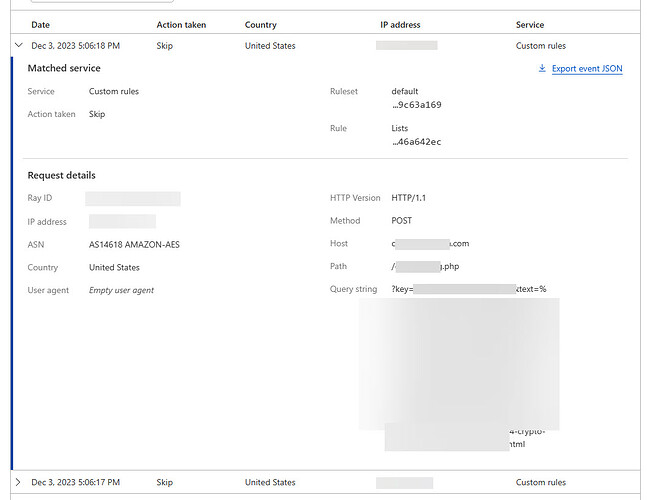Select the rule ID ...46a642ec
Viewport: 647px width, 500px height.
point(416,142)
